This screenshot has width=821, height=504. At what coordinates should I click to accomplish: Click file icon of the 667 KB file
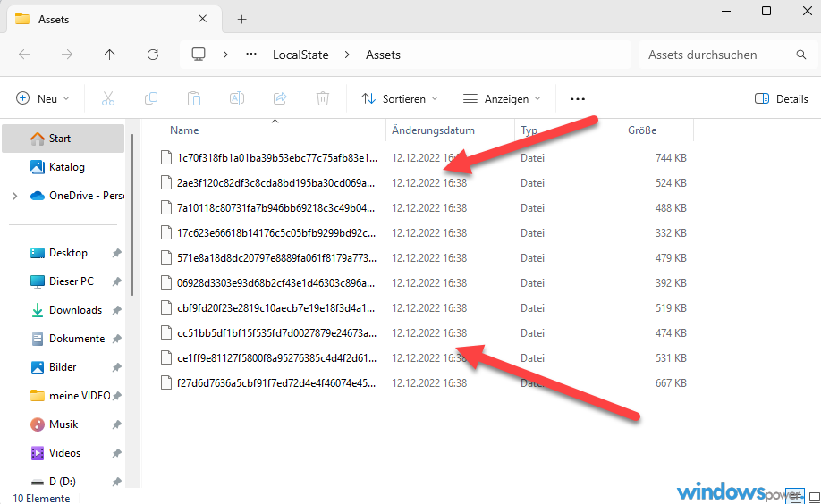click(x=166, y=383)
